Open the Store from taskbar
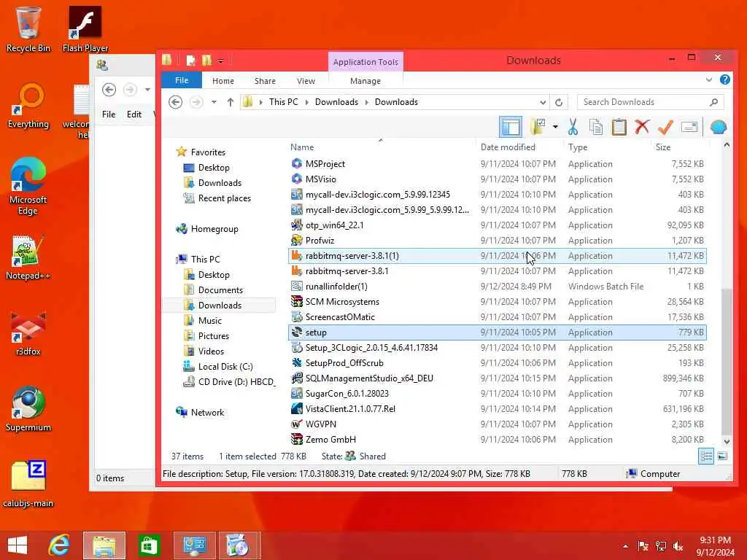This screenshot has width=747, height=560. click(x=149, y=545)
